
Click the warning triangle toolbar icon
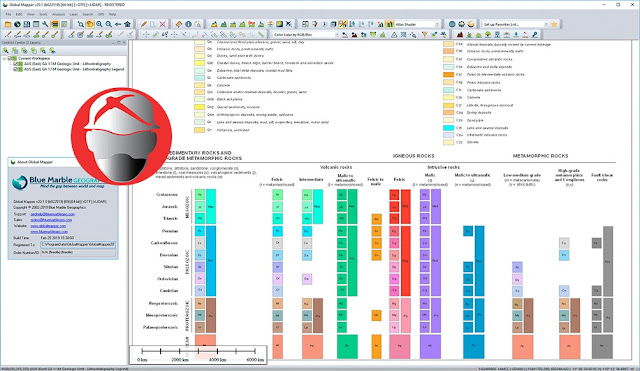click(x=394, y=35)
